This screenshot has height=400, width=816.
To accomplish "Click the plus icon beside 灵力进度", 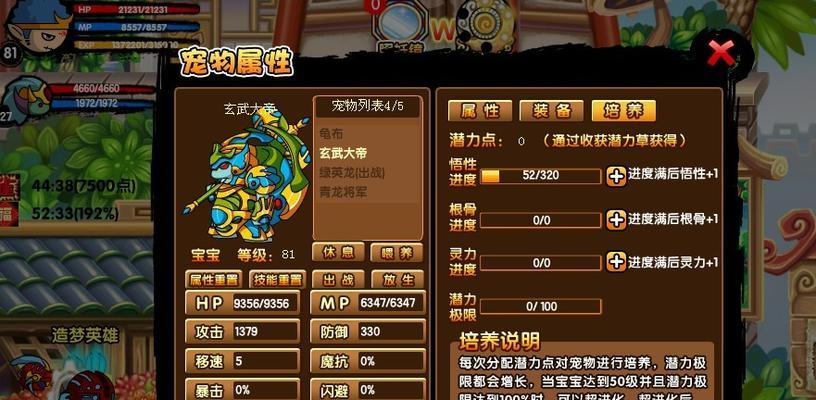I will click(616, 262).
